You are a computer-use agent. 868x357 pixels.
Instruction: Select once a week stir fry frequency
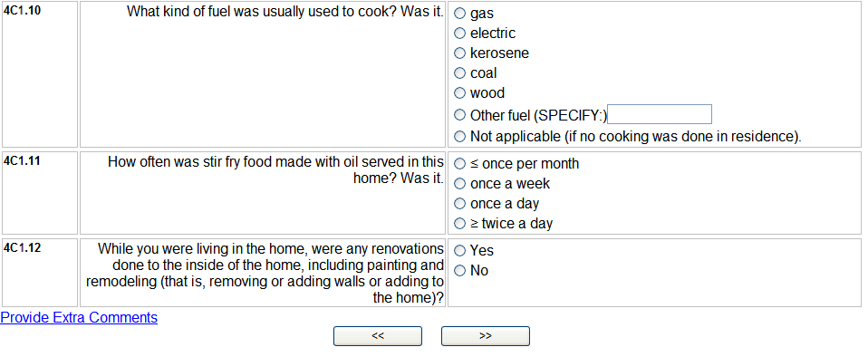click(x=459, y=183)
